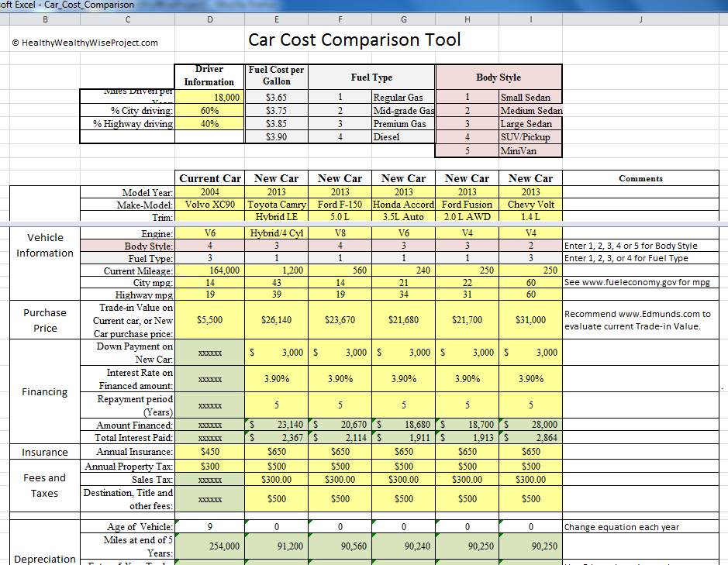
Task: Select the Toyota Camry make-model cell
Action: [x=277, y=205]
